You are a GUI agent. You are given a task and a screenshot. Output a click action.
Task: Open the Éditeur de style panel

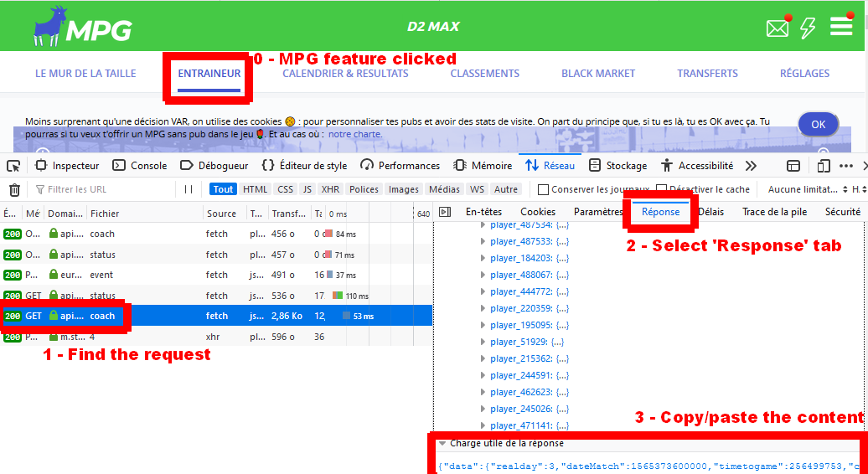(x=304, y=165)
